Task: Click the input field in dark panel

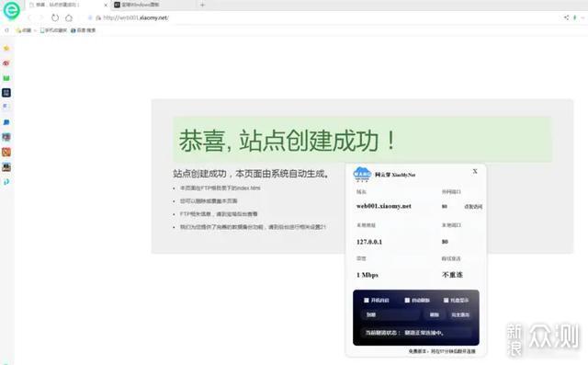Action: pos(391,314)
